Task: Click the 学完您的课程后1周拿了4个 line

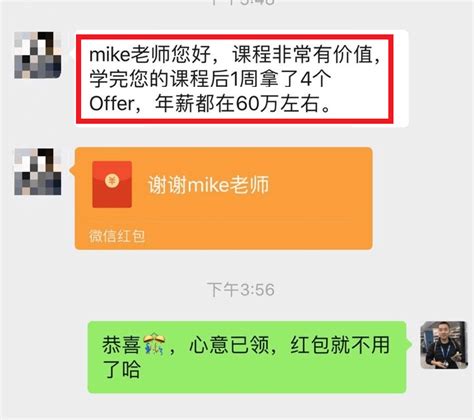Action: [210, 79]
